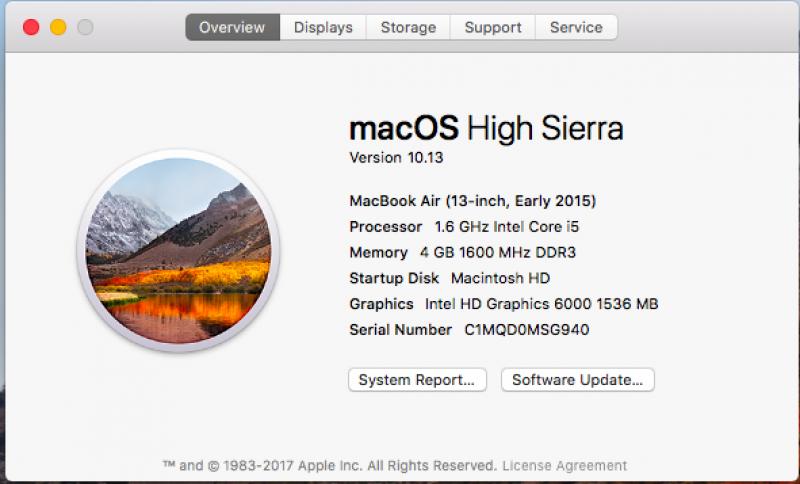Click Version 10.13 to reveal build number
The width and height of the screenshot is (800, 484).
(396, 158)
